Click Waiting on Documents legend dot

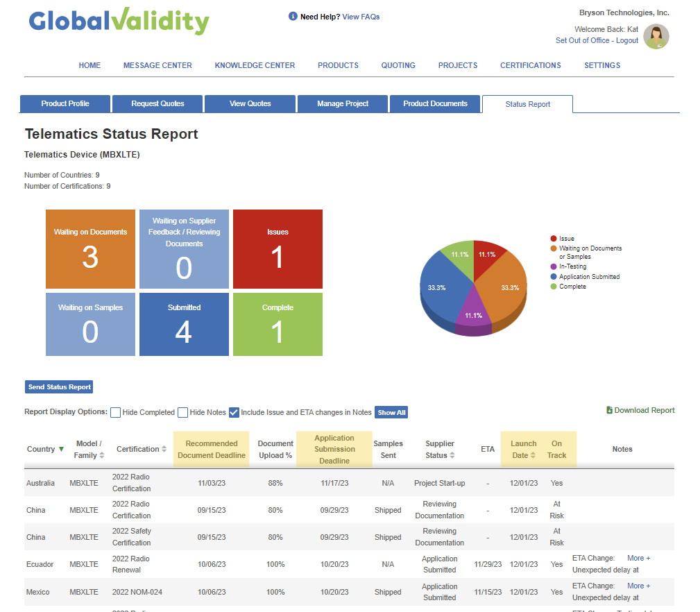coord(554,248)
